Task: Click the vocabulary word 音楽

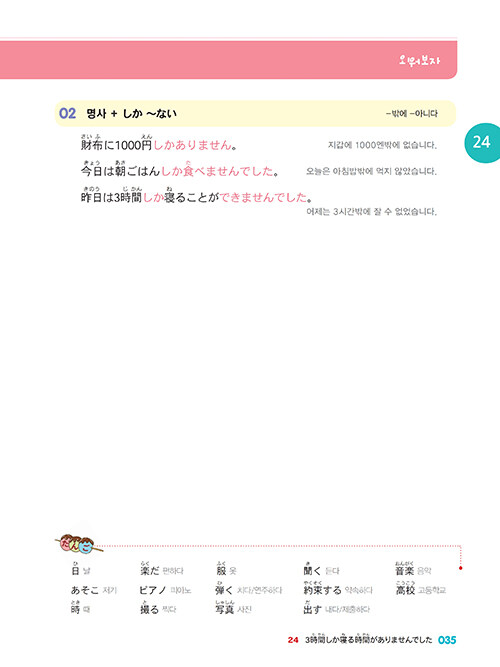Action: tap(404, 569)
